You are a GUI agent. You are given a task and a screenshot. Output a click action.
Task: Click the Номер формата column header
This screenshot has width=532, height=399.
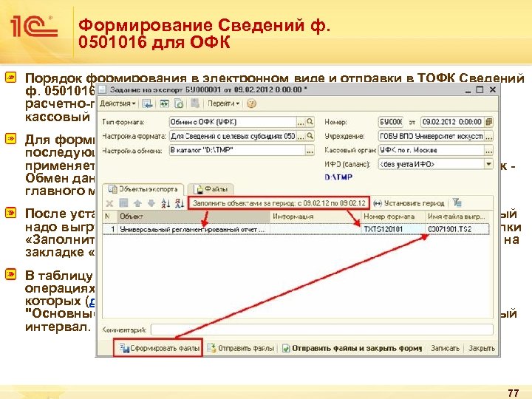[393, 216]
